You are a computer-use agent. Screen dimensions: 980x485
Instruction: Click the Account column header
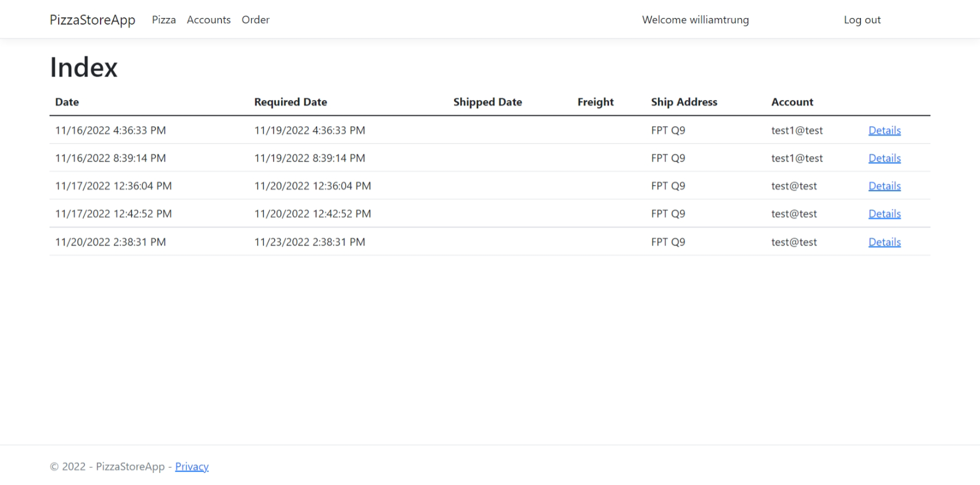pyautogui.click(x=792, y=102)
